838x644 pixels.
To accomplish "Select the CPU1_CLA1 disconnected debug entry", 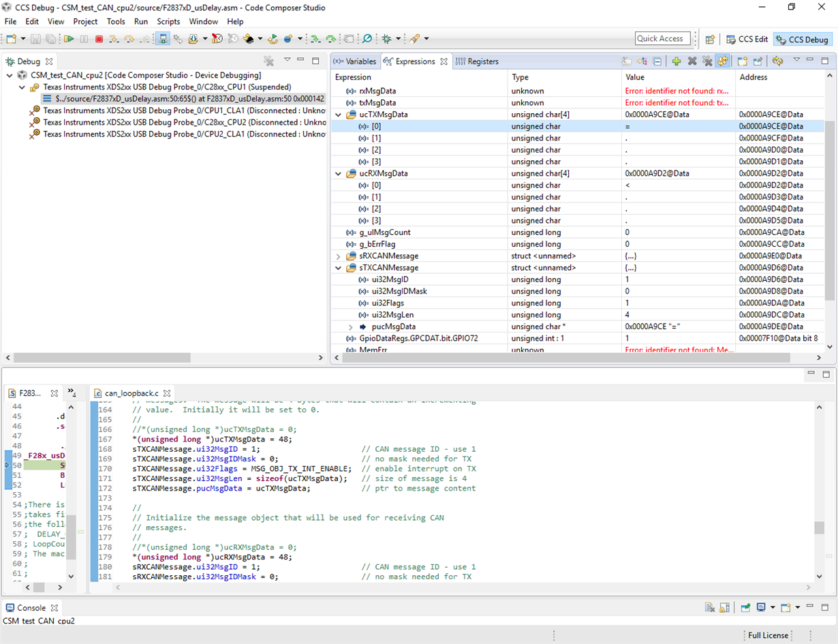I will (177, 110).
